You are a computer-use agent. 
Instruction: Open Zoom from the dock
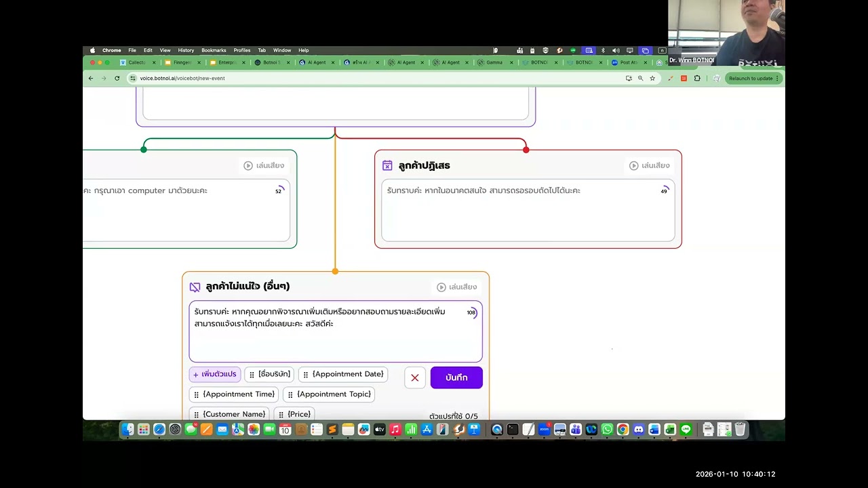tap(544, 429)
